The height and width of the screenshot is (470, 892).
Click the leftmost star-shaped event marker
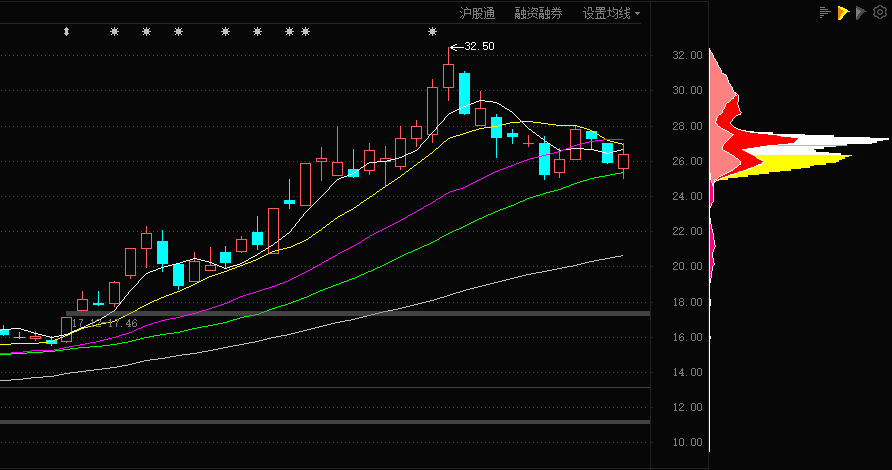point(114,32)
